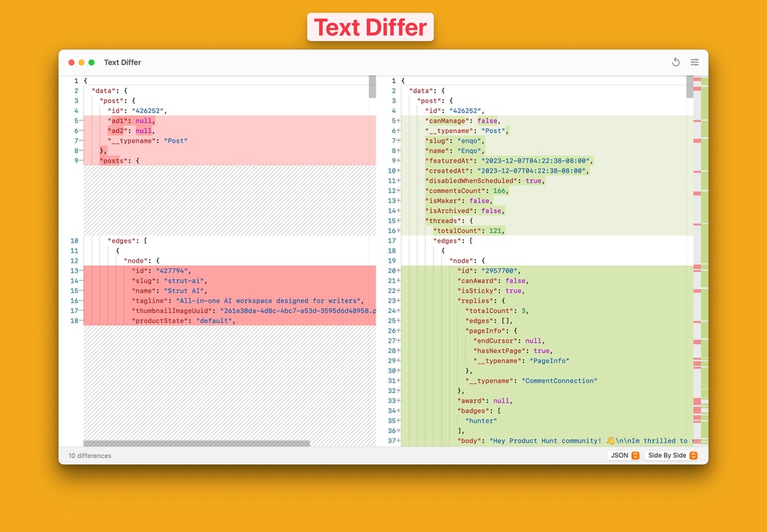Click the Side By Side selector label text

click(x=665, y=455)
